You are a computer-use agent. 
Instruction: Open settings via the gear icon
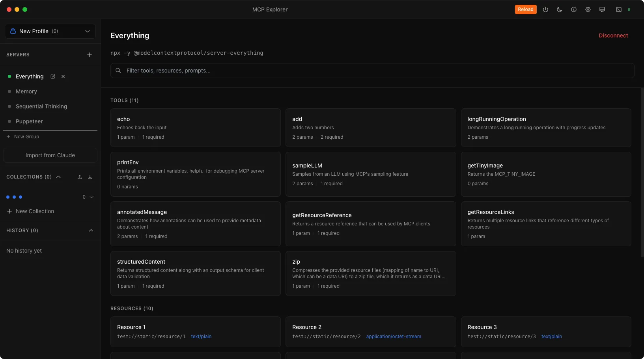(x=588, y=9)
